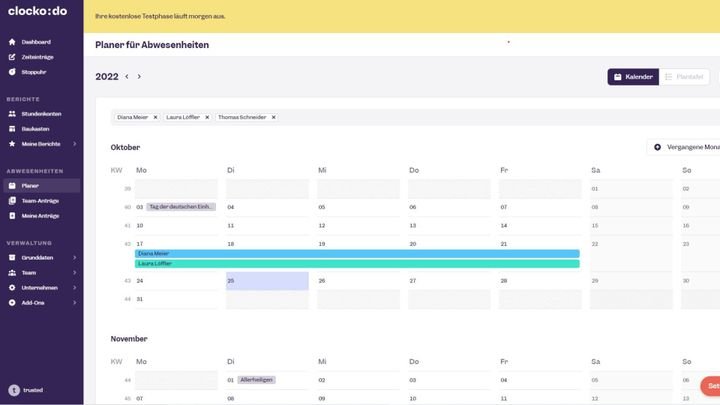The height and width of the screenshot is (405, 720).
Task: Click the Grunddaten icon
Action: pyautogui.click(x=12, y=258)
